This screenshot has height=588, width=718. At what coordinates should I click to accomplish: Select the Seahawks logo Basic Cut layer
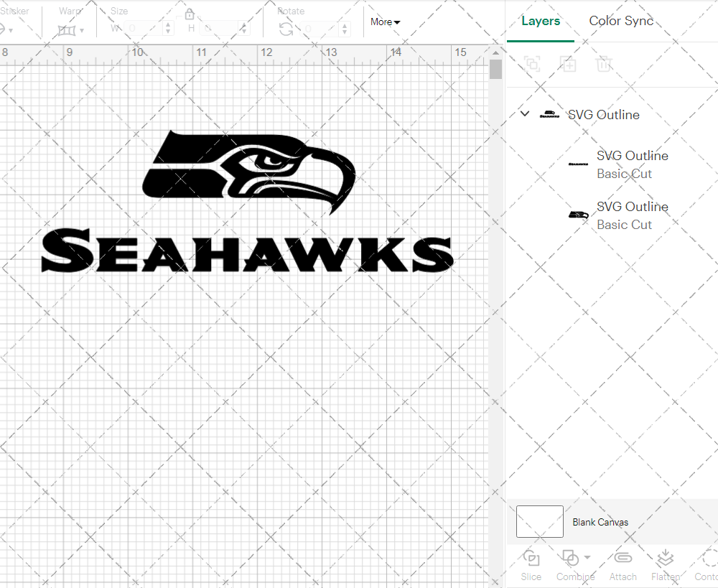(x=632, y=215)
